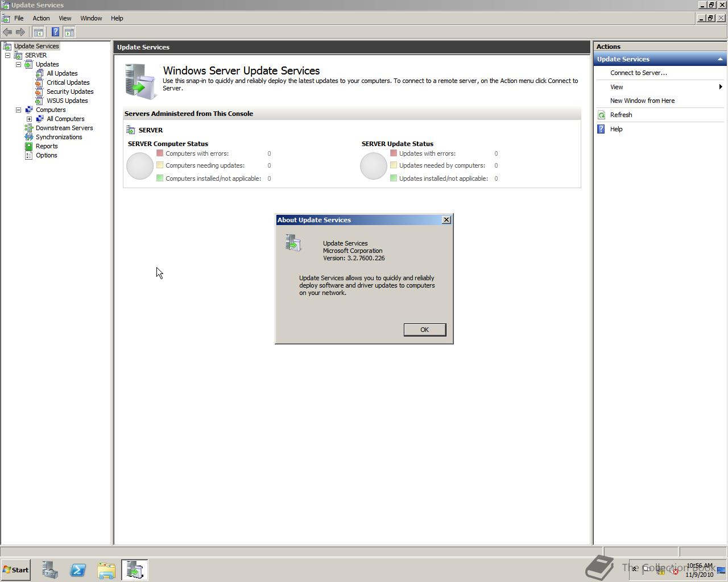This screenshot has height=582, width=728.
Task: Click the Update Services root node icon
Action: 7,46
